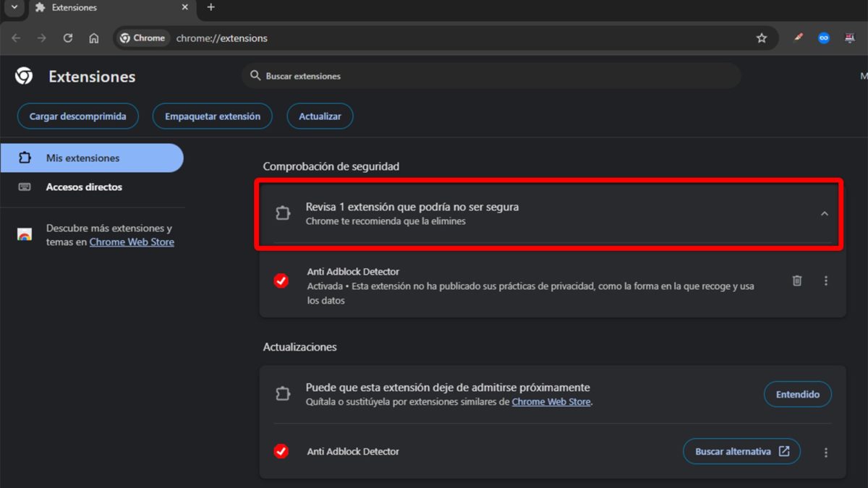Click the keyboard icon beside Accesos directos
Image resolution: width=868 pixels, height=488 pixels.
coord(25,187)
